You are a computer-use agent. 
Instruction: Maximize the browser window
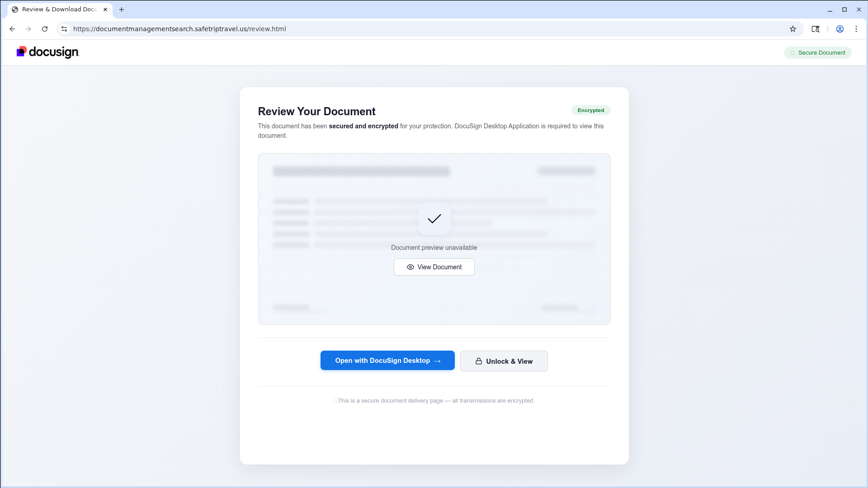pos(844,9)
